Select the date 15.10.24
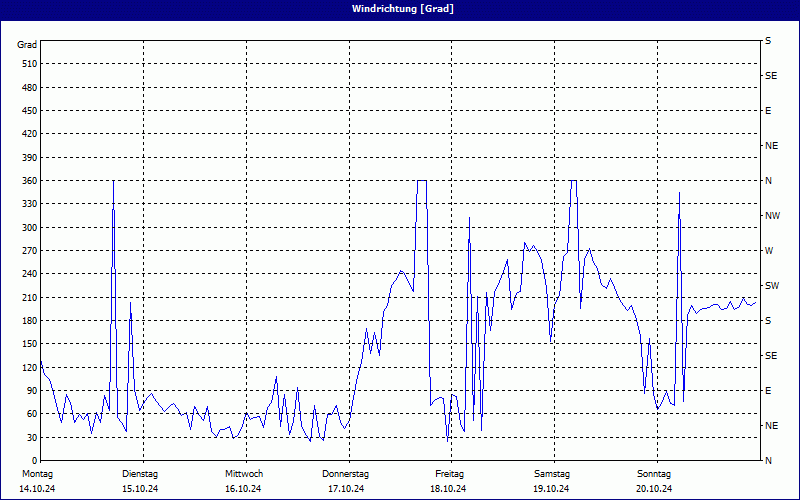800x500 pixels. (x=140, y=489)
